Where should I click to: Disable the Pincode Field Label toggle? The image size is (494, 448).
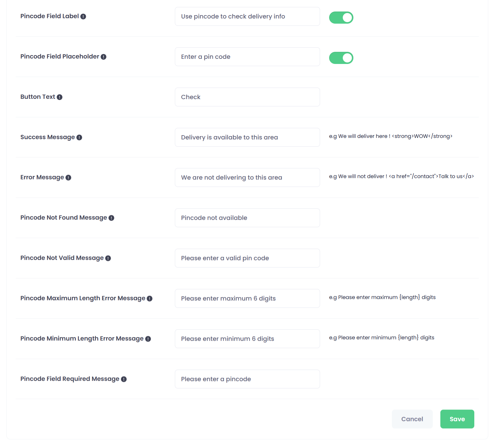pos(341,18)
